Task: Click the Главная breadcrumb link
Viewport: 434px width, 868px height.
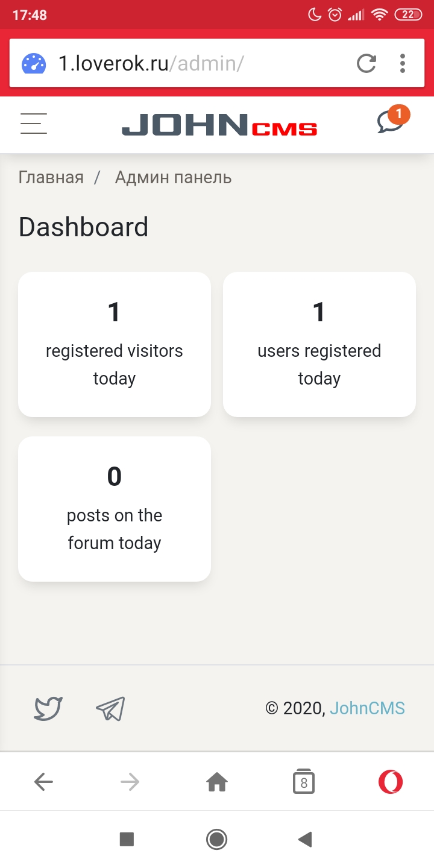Action: click(51, 177)
